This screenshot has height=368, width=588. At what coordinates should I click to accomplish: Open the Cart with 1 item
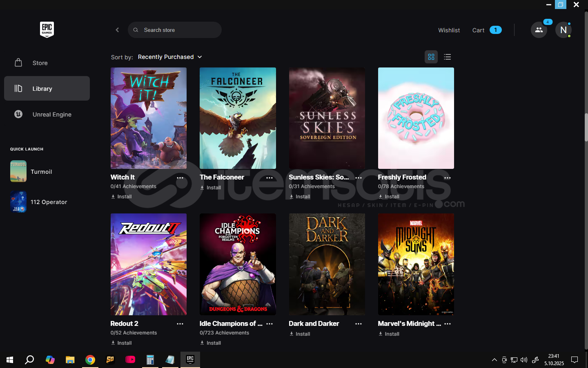pos(487,30)
